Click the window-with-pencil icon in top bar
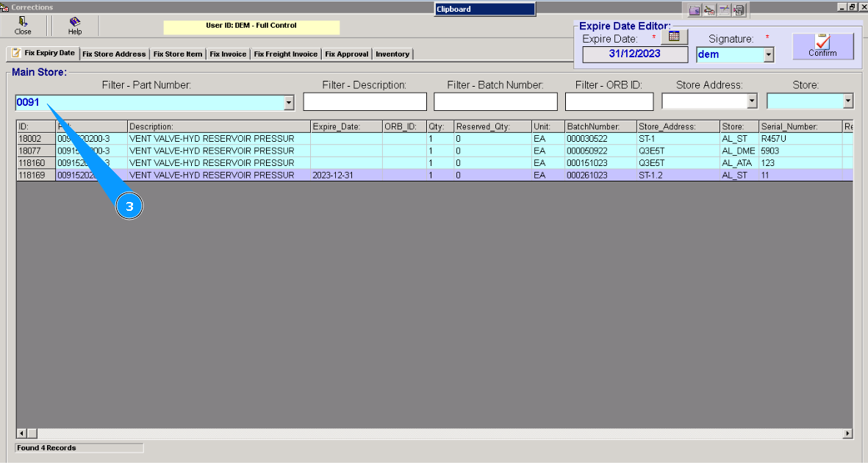 coord(724,10)
